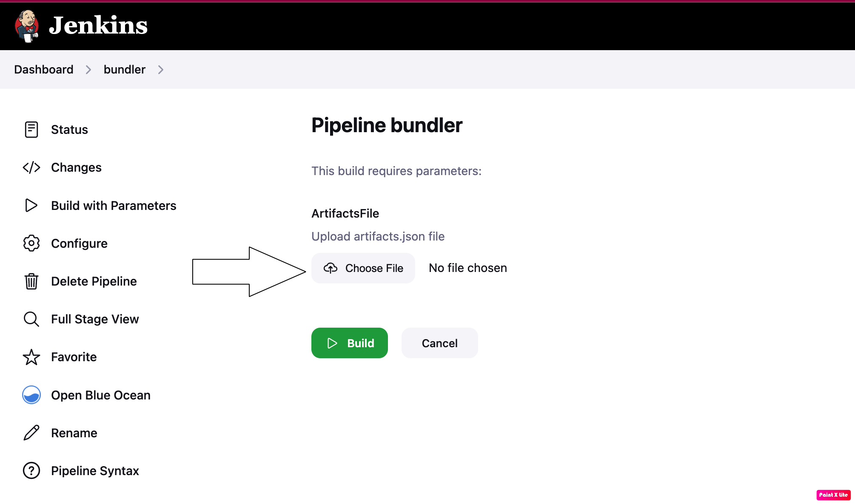Click the Cancel button
This screenshot has height=504, width=855.
click(x=439, y=343)
